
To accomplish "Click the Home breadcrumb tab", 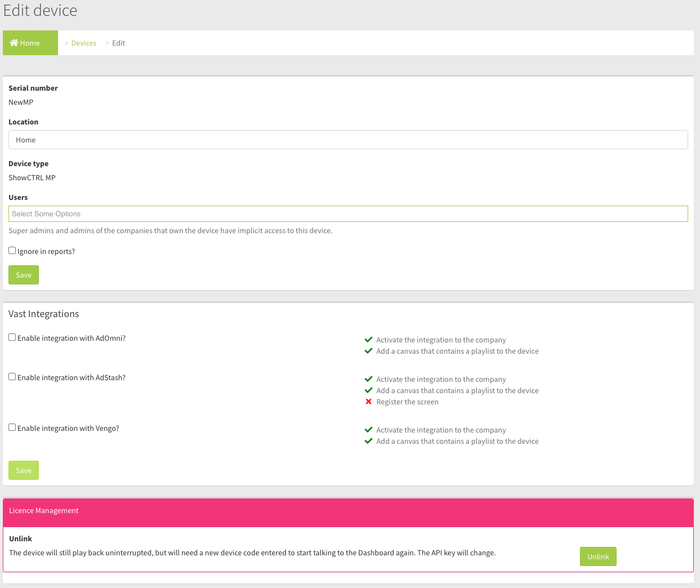I will 30,43.
